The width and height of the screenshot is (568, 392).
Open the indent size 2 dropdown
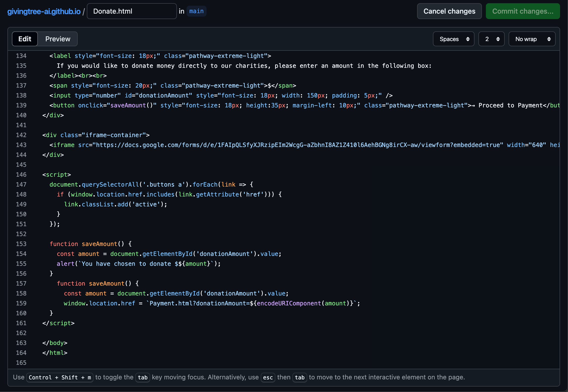point(491,39)
